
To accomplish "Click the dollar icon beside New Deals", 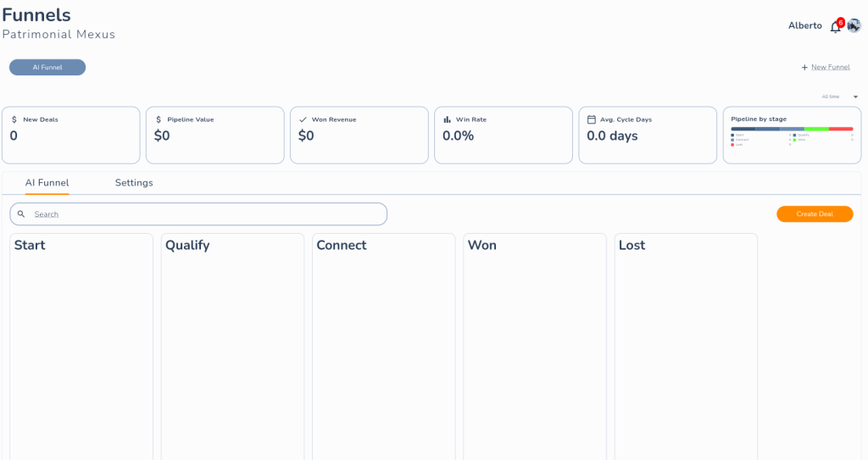I will pyautogui.click(x=14, y=119).
